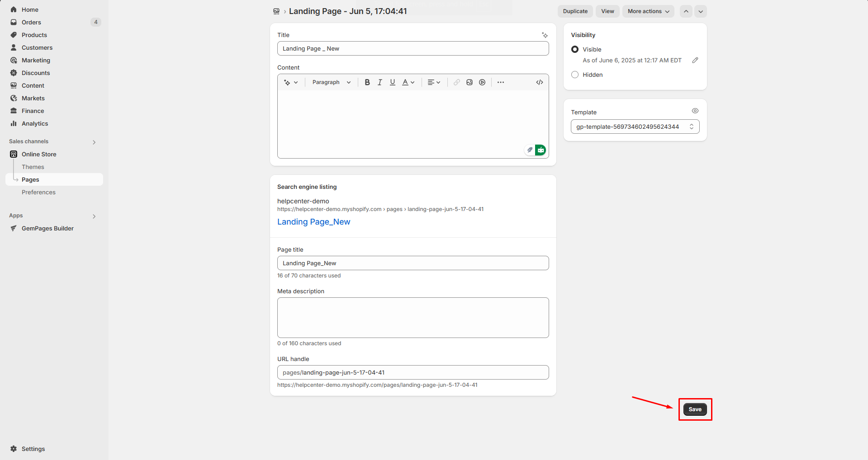Screen dimensions: 868x460
Task: Insert video using editor toolbar icon
Action: (482, 82)
